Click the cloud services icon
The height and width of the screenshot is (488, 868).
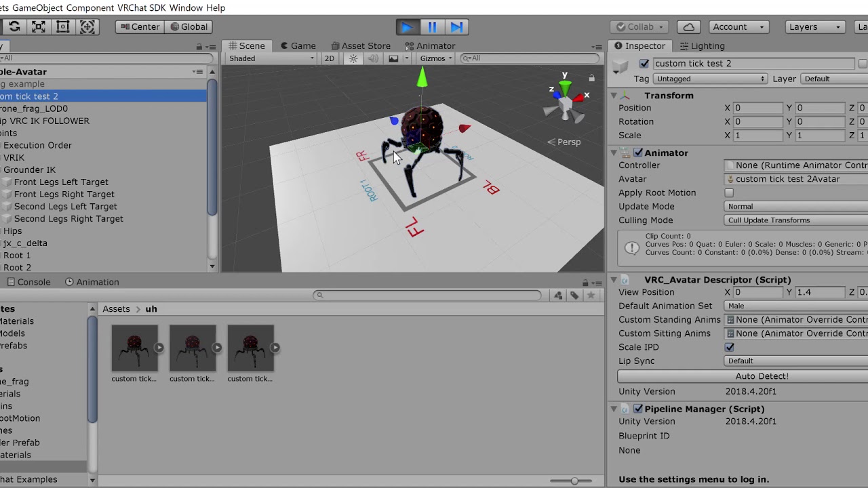pos(688,27)
